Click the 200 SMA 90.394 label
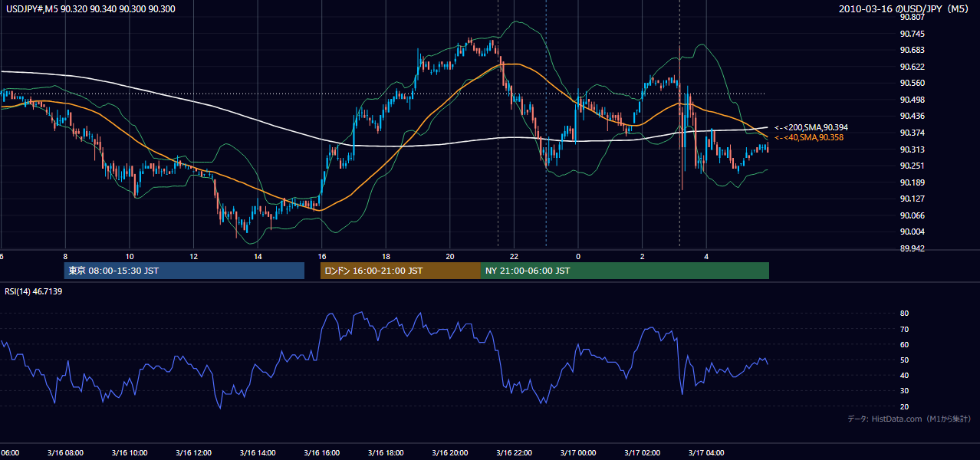The height and width of the screenshot is (460, 980). click(811, 127)
